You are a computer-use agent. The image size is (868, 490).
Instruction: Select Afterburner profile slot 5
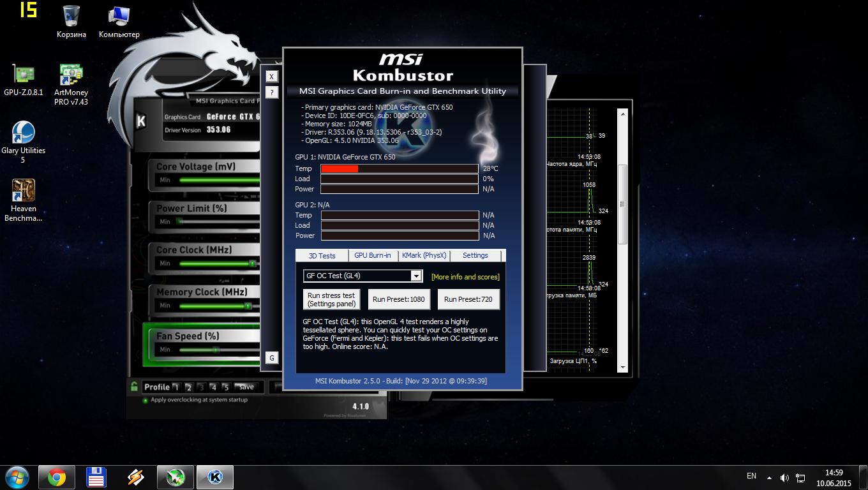[x=225, y=387]
